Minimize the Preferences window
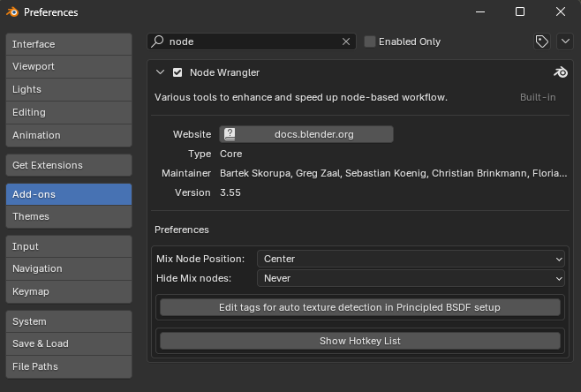 click(480, 11)
